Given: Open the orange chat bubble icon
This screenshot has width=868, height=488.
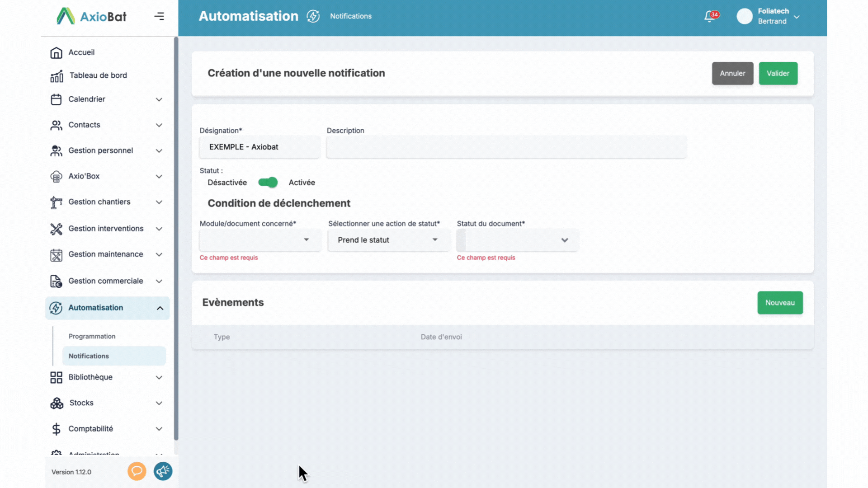Looking at the screenshot, I should [x=137, y=471].
